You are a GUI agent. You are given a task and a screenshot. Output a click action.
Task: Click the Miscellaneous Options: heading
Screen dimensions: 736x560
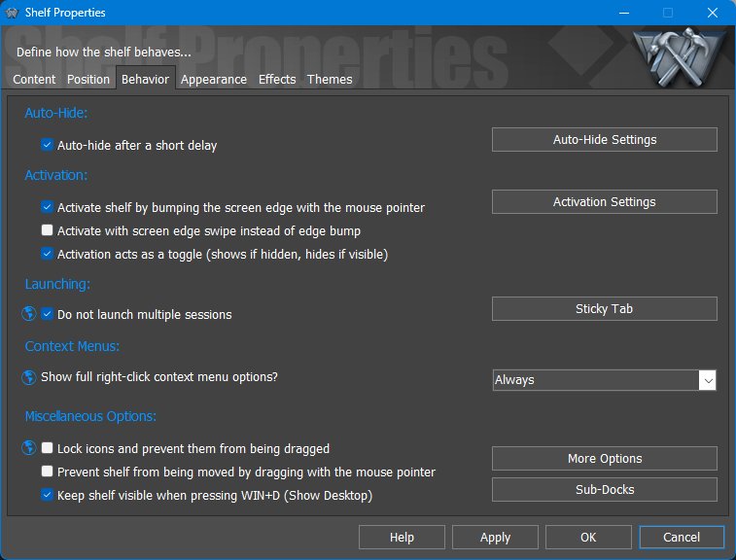[90, 416]
